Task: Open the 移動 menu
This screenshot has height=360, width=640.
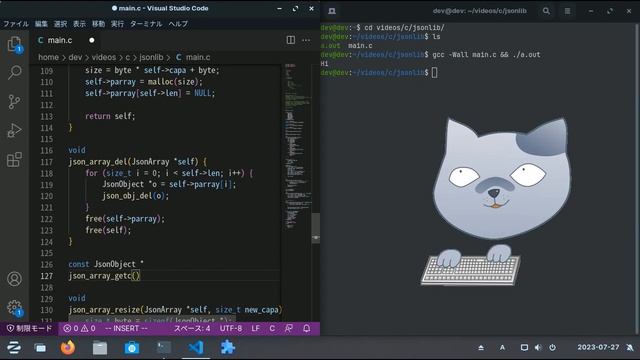Action: tap(98, 24)
